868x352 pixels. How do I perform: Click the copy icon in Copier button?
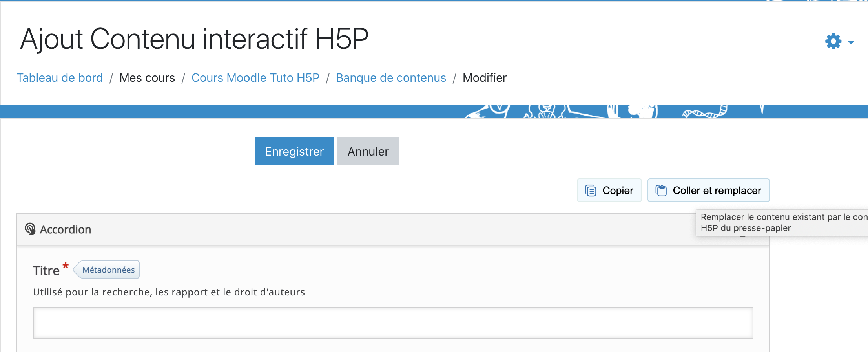(x=591, y=191)
